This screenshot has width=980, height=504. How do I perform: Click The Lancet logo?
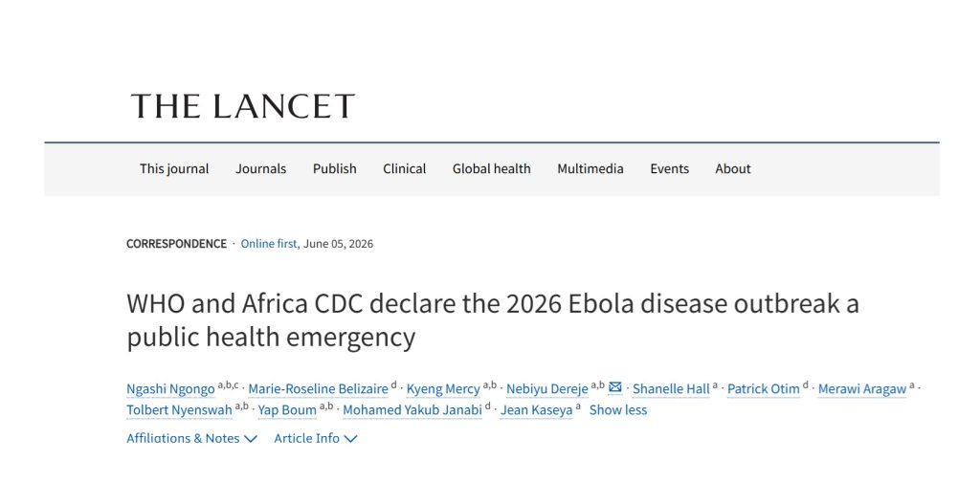[242, 106]
